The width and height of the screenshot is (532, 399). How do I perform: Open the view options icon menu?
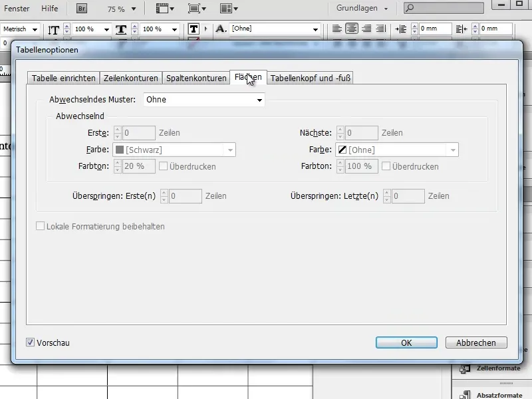click(x=165, y=9)
